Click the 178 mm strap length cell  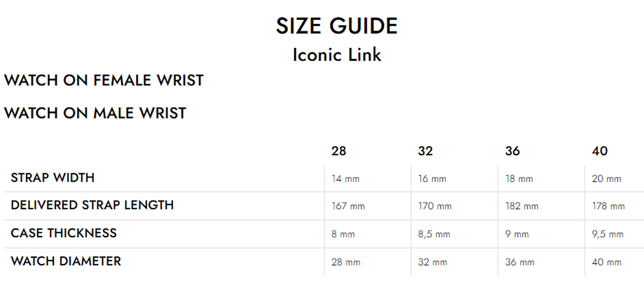[x=608, y=207]
